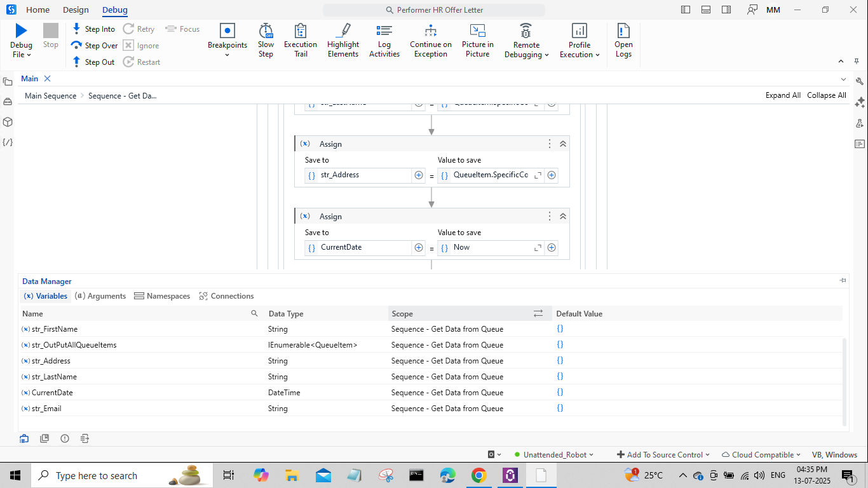Open the curly-brace slash icon in left sidebar
The height and width of the screenshot is (488, 868).
(x=8, y=142)
